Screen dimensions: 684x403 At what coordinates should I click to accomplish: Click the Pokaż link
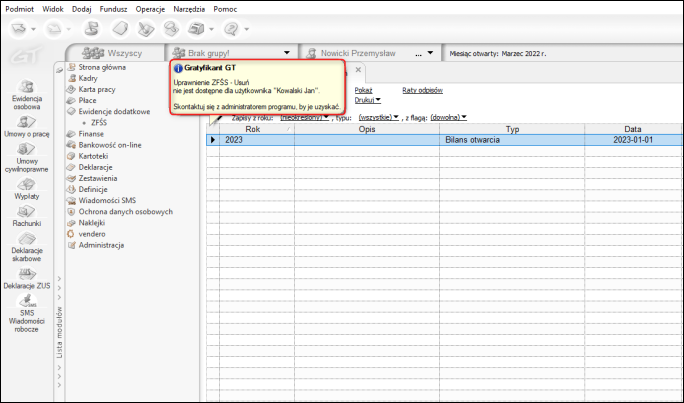tap(363, 90)
